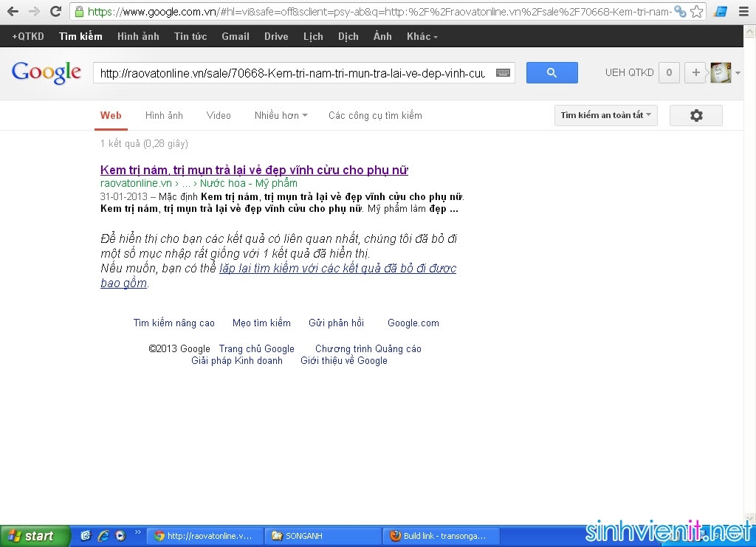756x547 pixels.
Task: Open Ảnh photos in the Google bar
Action: [382, 37]
